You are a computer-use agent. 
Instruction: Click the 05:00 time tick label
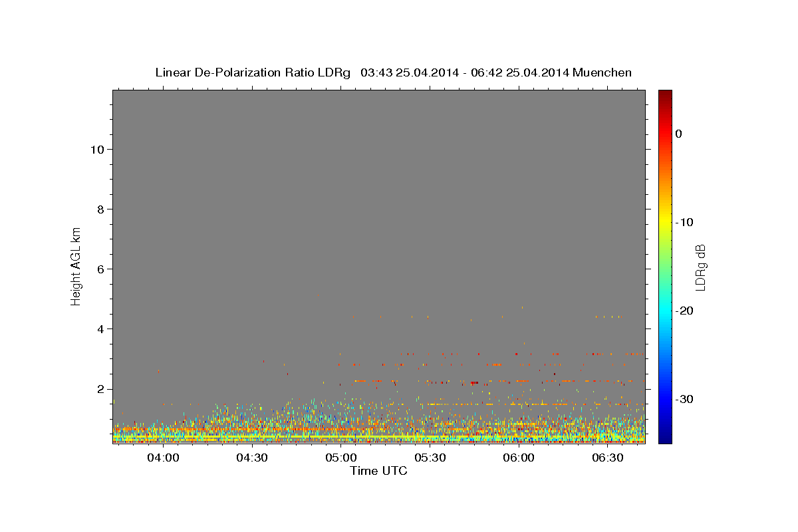pos(341,458)
